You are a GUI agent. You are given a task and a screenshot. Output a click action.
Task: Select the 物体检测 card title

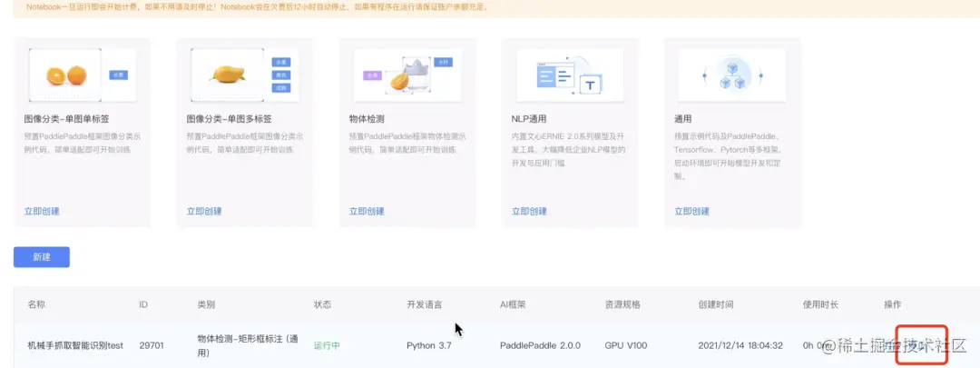(367, 119)
